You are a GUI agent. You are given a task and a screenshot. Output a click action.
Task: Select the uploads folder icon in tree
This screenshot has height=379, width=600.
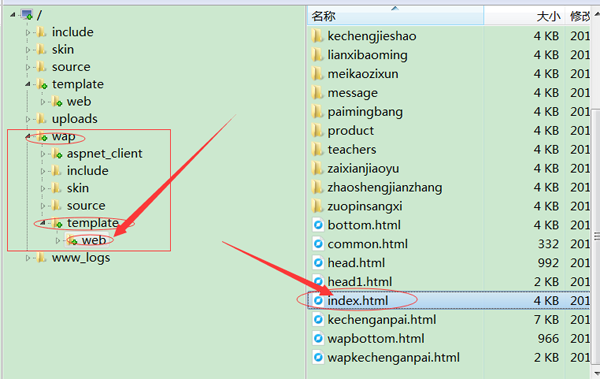click(41, 119)
